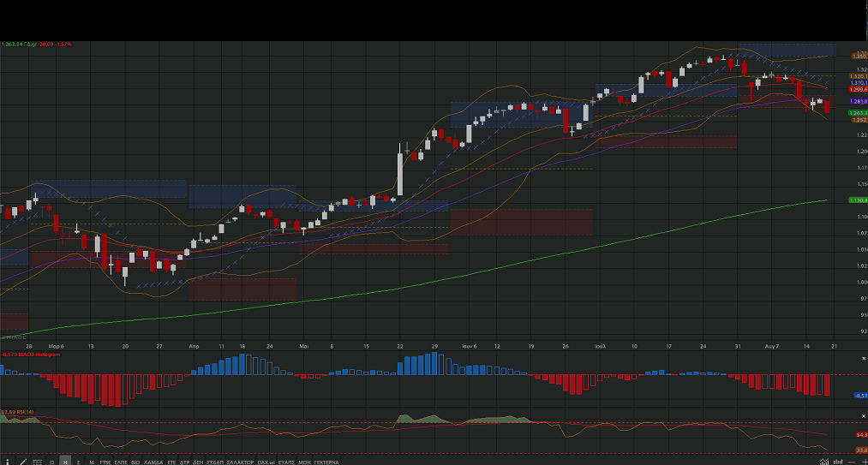Load the ΕΥΑΠΣ symbol shortcut
This screenshot has height=465, width=868.
[x=286, y=462]
